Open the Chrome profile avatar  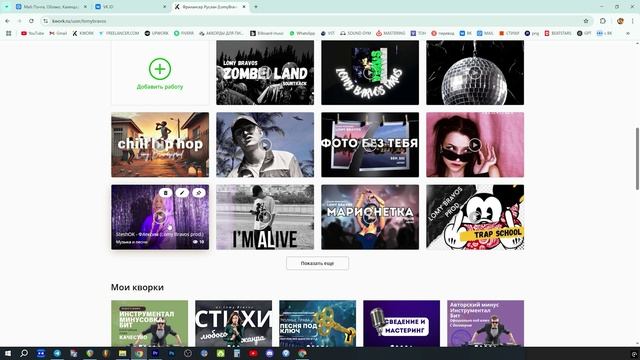pos(620,21)
